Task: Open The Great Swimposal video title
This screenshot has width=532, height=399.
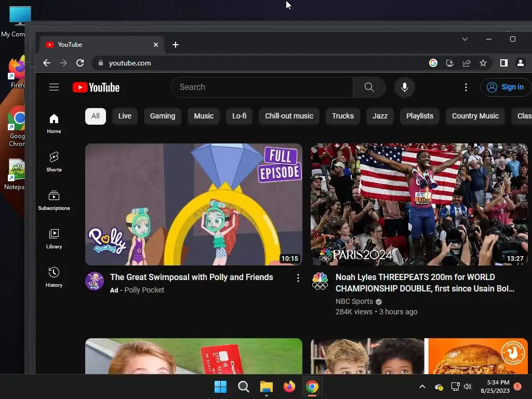Action: coord(191,277)
